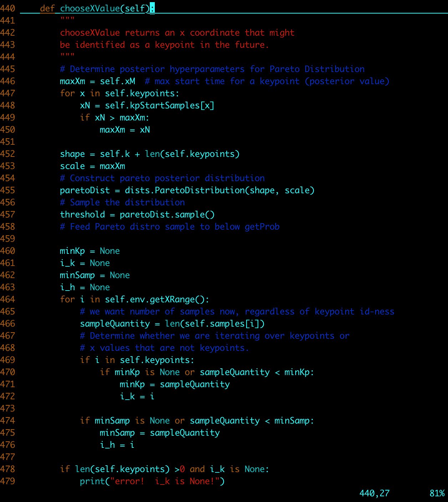
Task: Click 'scale = maxXm' on line 453
Action: [x=92, y=166]
